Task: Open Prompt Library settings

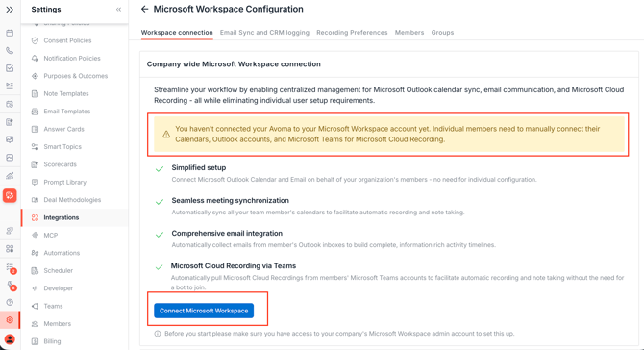Action: [x=65, y=182]
